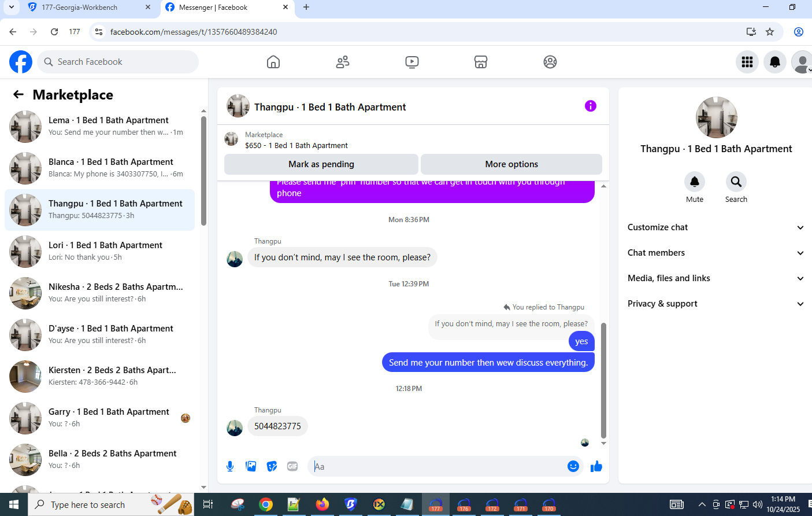Open the GIF picker icon

292,466
